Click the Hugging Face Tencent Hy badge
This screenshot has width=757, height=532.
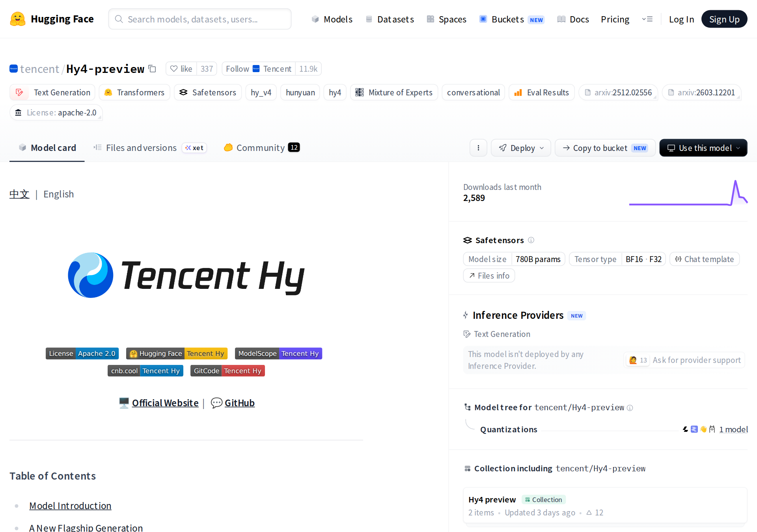177,353
